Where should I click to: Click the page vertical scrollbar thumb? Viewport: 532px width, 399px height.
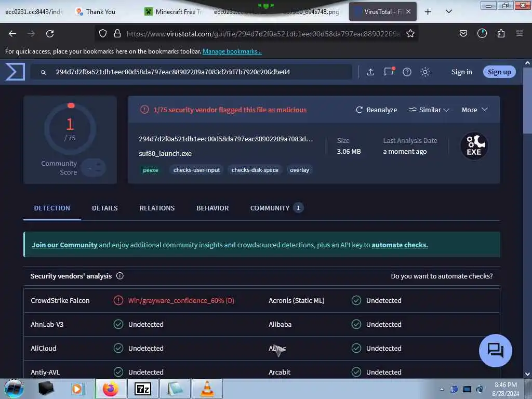point(528,100)
